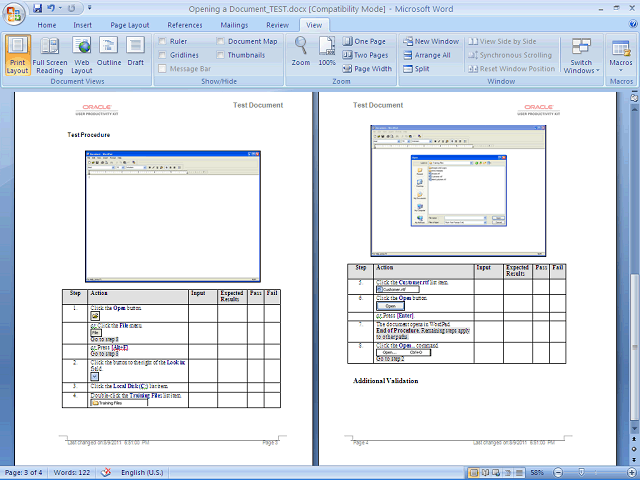Click the proofing errors icon
Screen dimensions: 640x480
[x=106, y=472]
